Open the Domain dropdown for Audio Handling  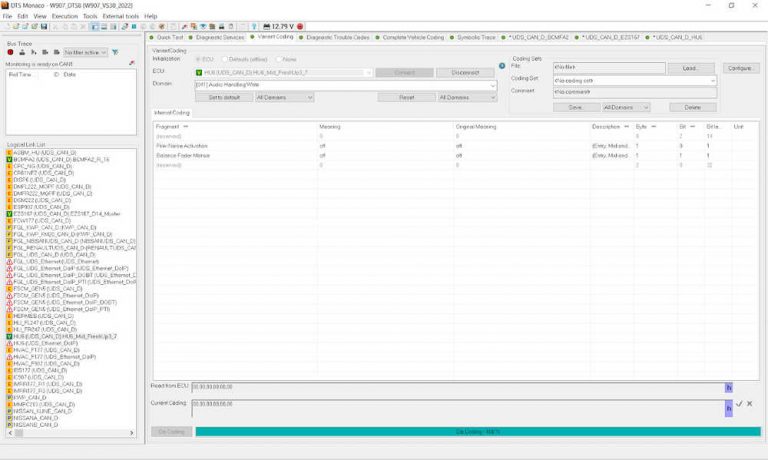click(x=493, y=85)
